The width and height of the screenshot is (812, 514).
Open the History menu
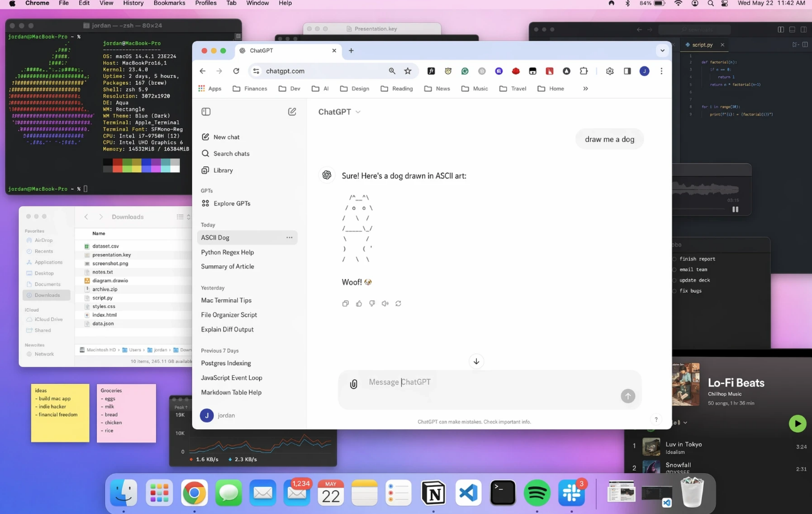click(x=133, y=3)
